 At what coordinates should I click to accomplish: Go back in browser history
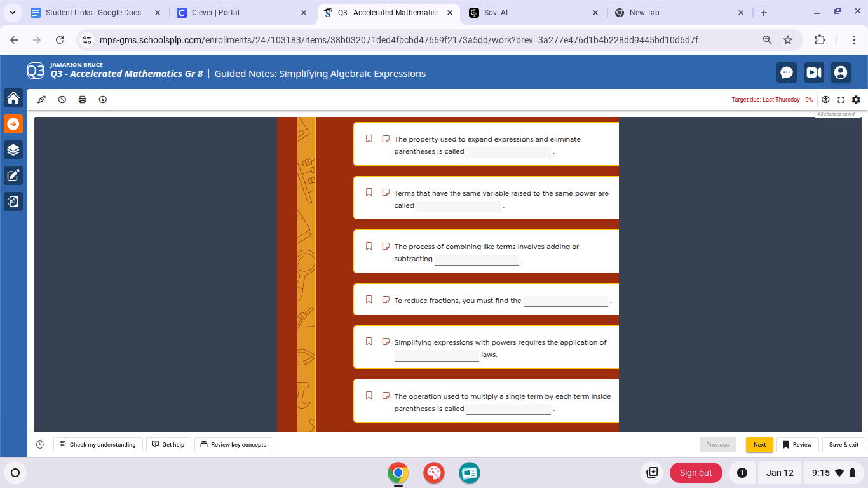coord(14,40)
